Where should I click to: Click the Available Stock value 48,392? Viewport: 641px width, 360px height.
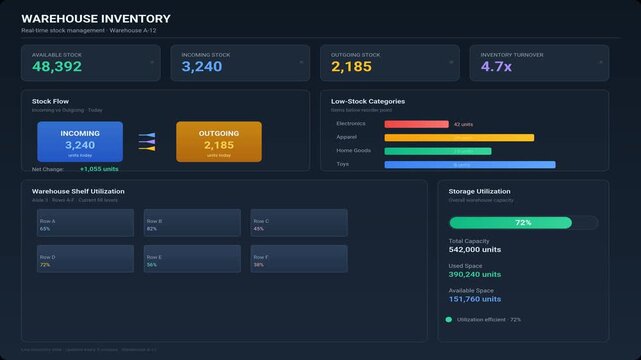(x=57, y=67)
